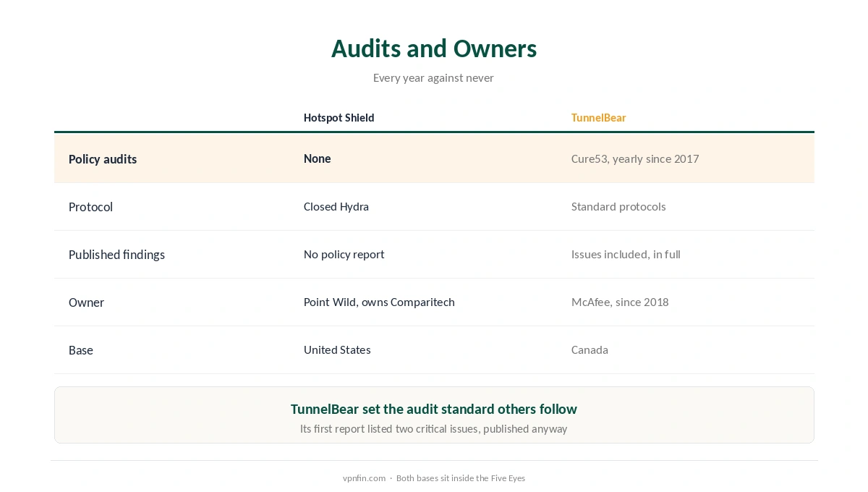868x492 pixels.
Task: Click the 'None' cell under Hotspot Shield
Action: pyautogui.click(x=317, y=158)
